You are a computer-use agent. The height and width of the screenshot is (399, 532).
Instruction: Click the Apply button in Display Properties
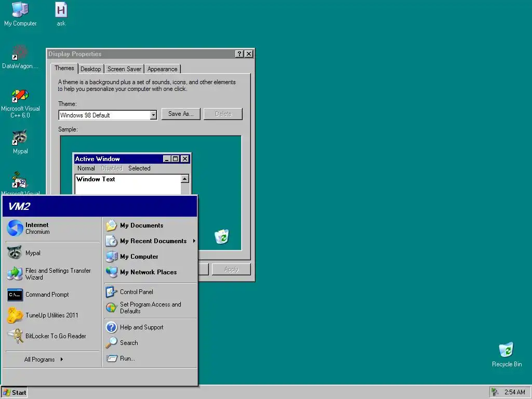231,270
